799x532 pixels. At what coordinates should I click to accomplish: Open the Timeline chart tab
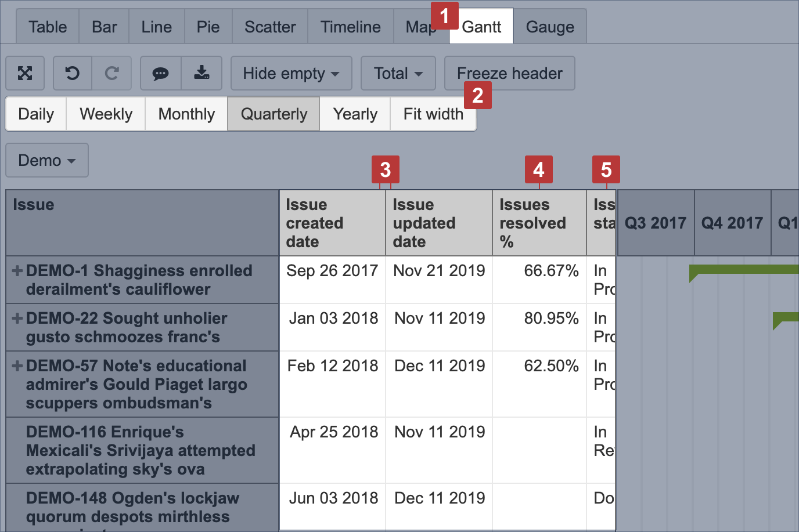click(350, 27)
